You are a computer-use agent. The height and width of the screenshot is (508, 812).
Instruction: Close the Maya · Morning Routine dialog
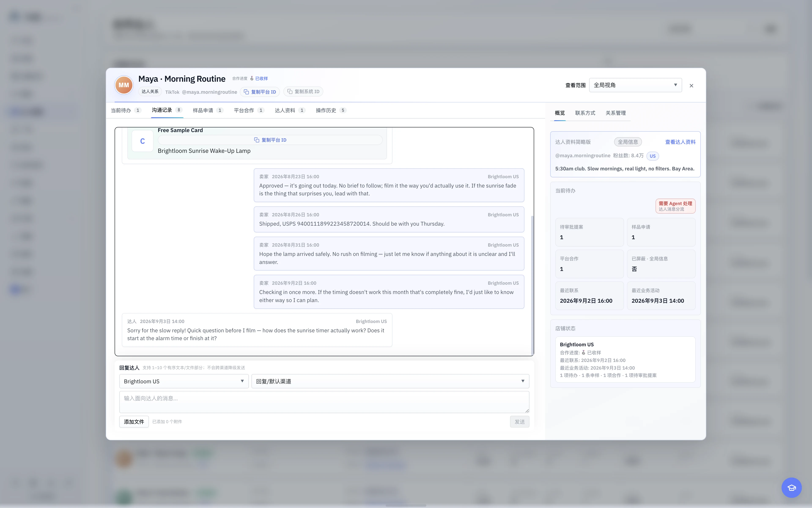click(691, 86)
